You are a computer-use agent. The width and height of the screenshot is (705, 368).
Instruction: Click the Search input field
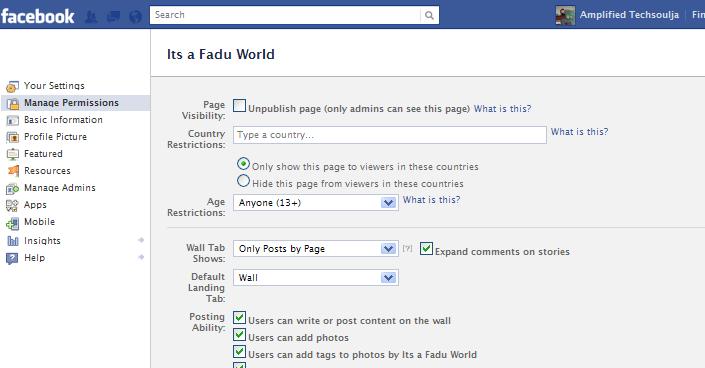(286, 15)
